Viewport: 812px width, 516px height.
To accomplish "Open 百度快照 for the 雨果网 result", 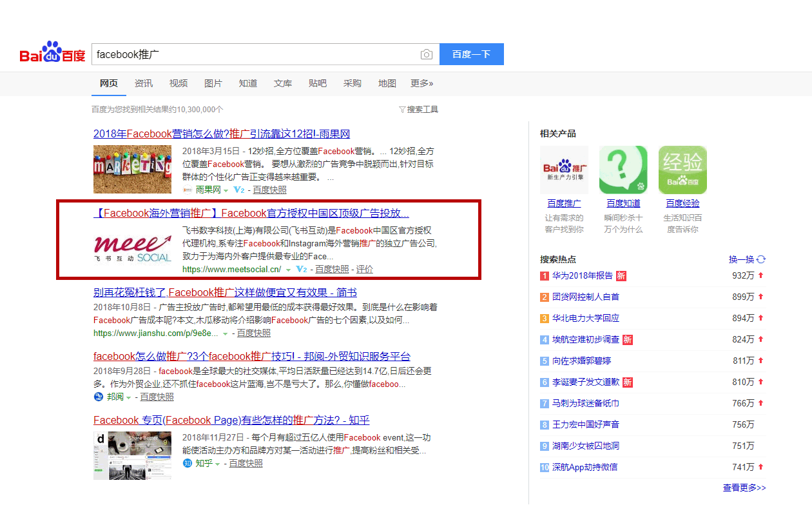I will pos(269,190).
